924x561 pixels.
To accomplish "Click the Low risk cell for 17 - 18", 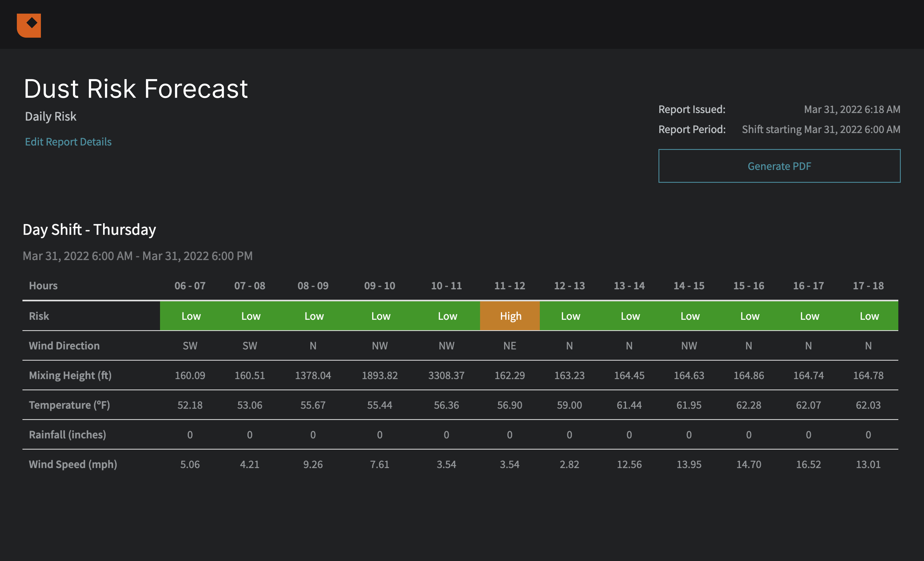I will tap(868, 316).
